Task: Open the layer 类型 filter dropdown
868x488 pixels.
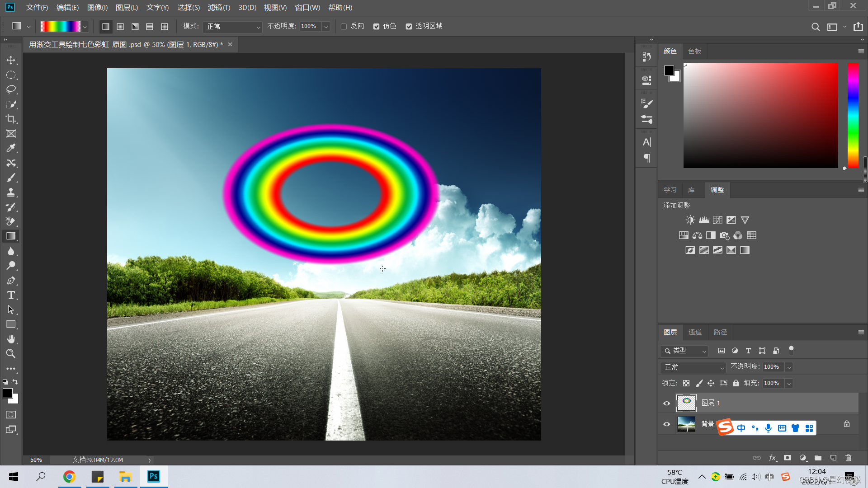Action: pyautogui.click(x=684, y=351)
